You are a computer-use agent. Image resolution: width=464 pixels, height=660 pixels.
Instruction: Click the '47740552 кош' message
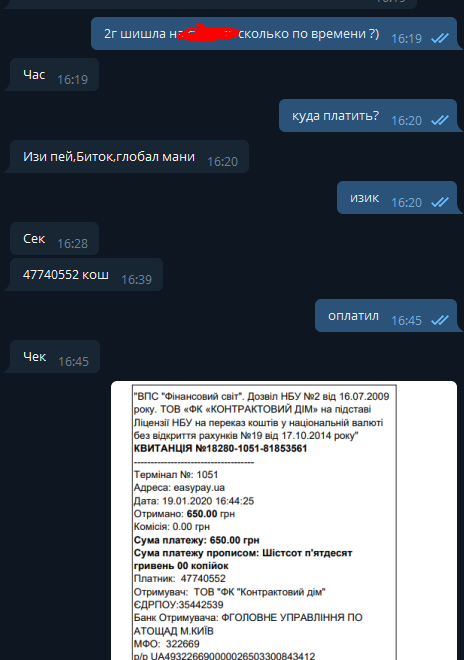86,274
